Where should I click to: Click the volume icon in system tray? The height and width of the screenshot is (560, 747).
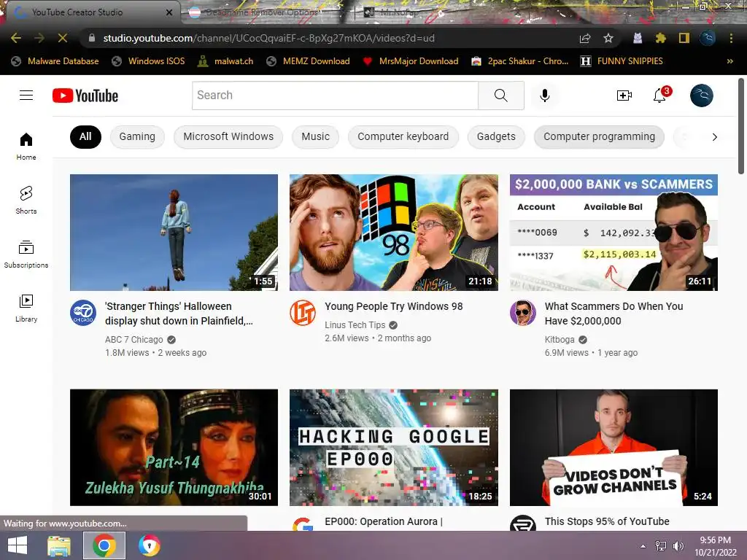[x=678, y=545]
